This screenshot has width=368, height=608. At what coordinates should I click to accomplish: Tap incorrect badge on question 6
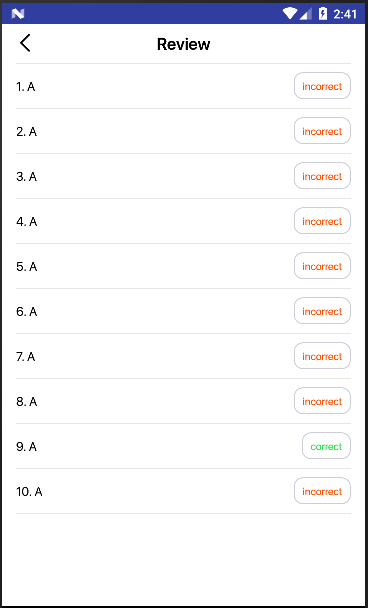(322, 311)
